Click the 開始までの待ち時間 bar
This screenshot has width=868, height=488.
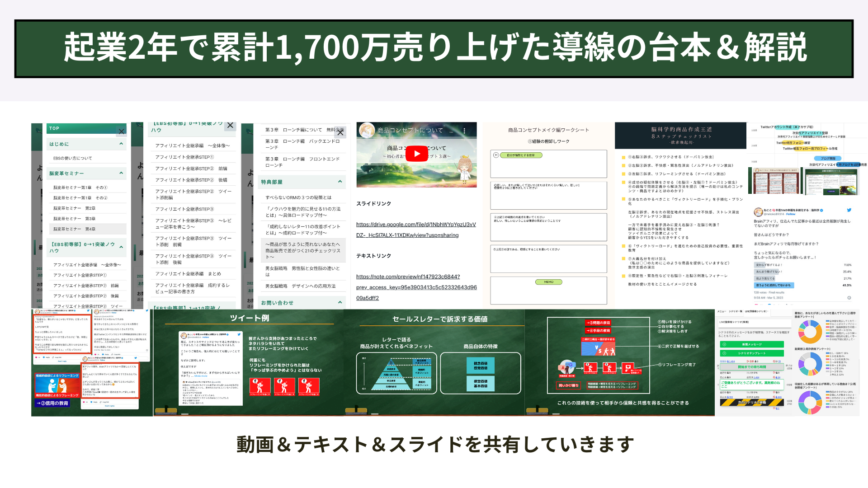752,367
